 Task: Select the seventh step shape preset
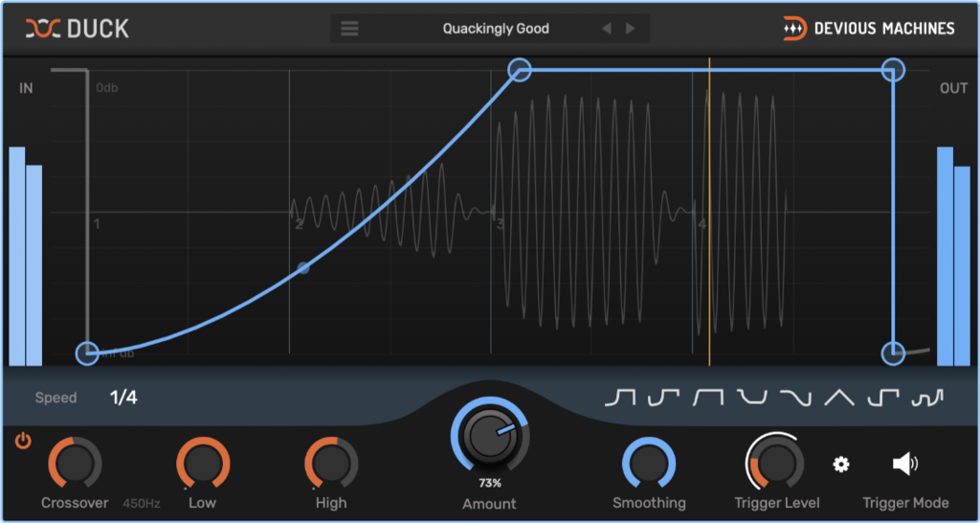click(x=883, y=398)
